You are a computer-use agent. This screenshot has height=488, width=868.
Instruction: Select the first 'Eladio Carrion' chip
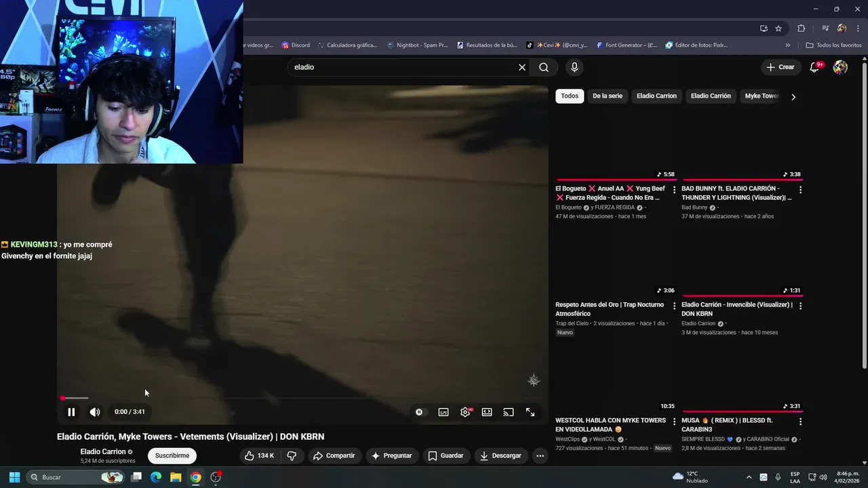[656, 96]
